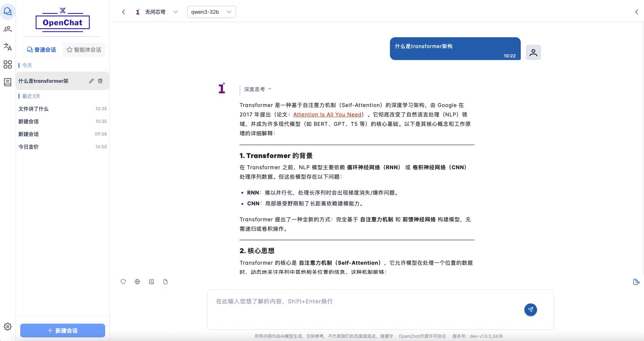Switch to the 智能体会话 tab
The image size is (644, 341).
84,50
